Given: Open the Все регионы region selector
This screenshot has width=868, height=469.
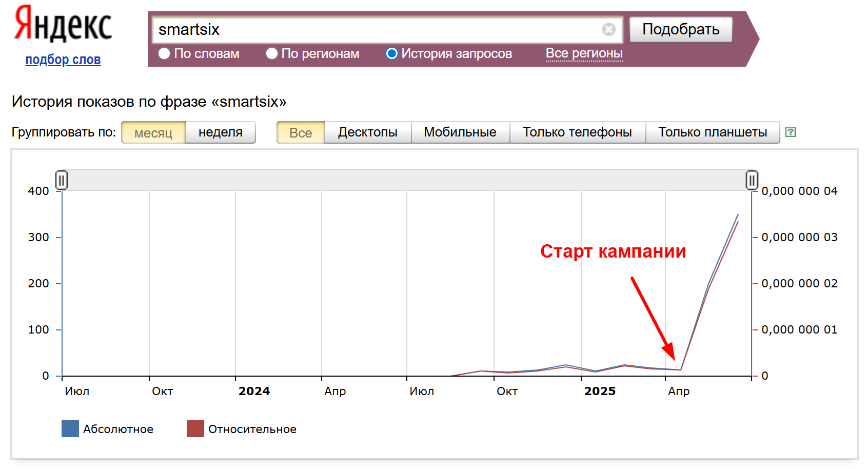Looking at the screenshot, I should pos(584,53).
